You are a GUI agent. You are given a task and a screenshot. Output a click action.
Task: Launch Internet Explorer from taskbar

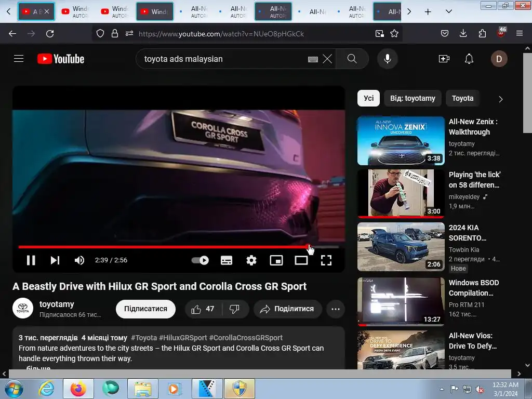46,389
